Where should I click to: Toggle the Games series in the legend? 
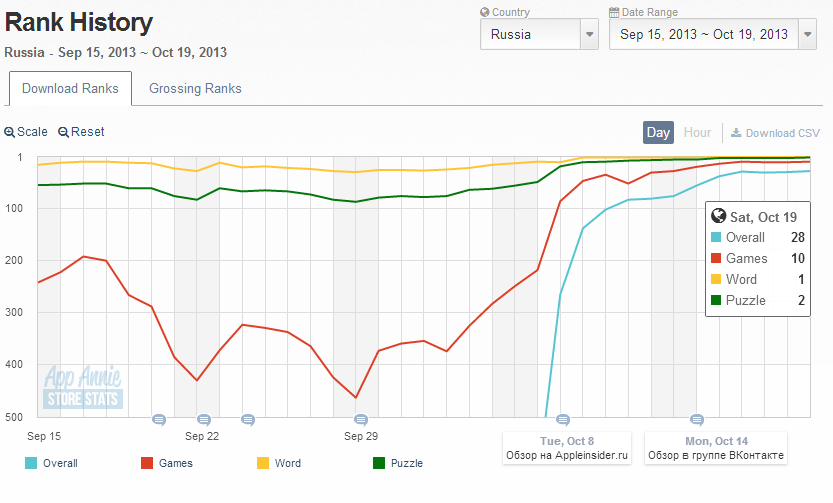coord(167,463)
